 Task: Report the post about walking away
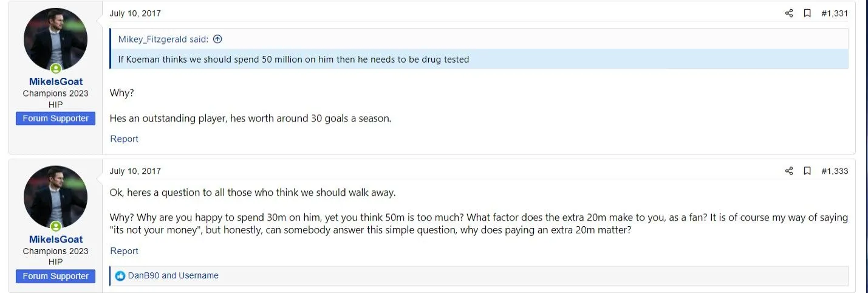click(x=124, y=251)
